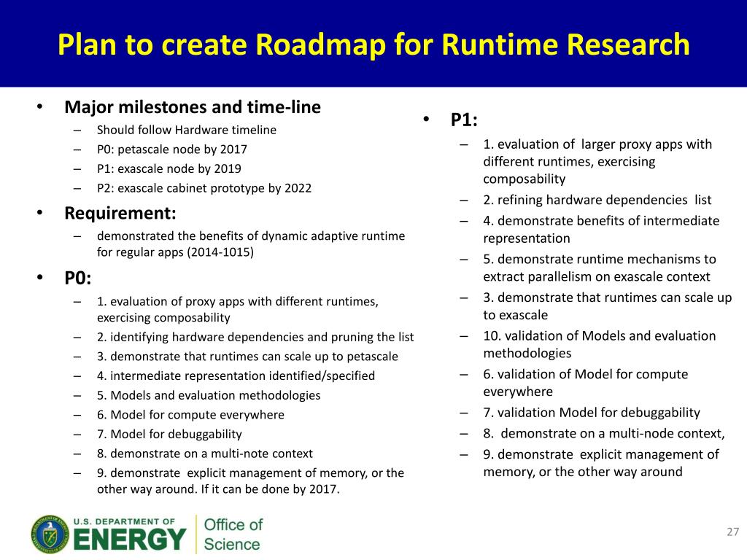Screen dimensions: 747x560
Task: Click item 10. validation of Models and evaluation
Action: pyautogui.click(x=600, y=345)
